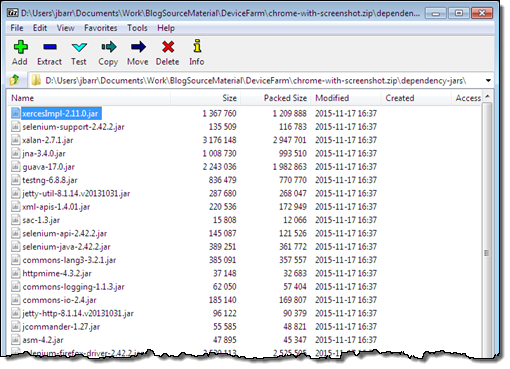Click file icon beside guava-17.0.jar
The width and height of the screenshot is (510, 369).
click(15, 167)
